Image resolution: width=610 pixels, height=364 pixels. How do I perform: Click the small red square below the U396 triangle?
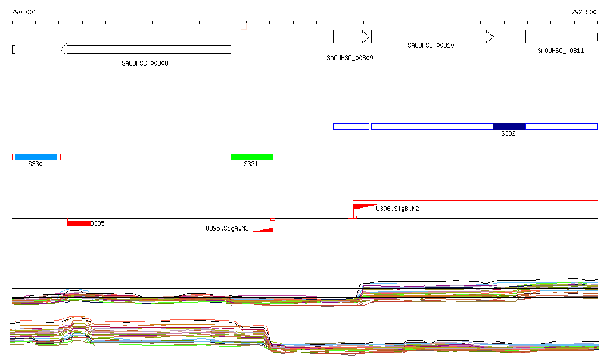pyautogui.click(x=352, y=217)
